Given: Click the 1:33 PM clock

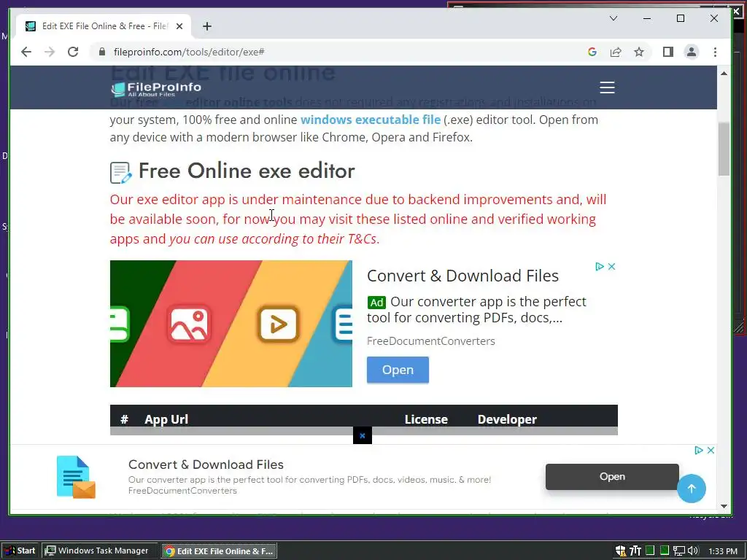Looking at the screenshot, I should pyautogui.click(x=723, y=551).
